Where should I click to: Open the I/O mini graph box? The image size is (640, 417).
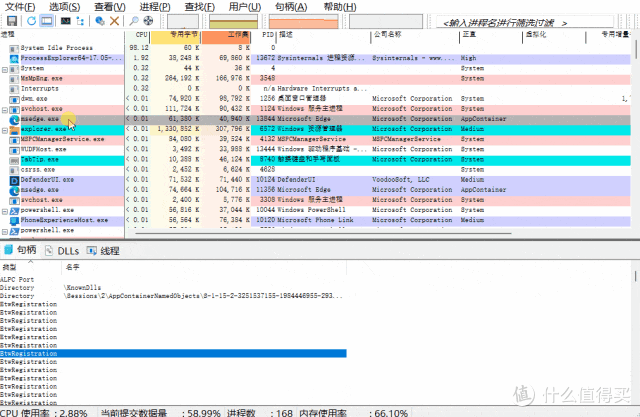click(x=386, y=22)
